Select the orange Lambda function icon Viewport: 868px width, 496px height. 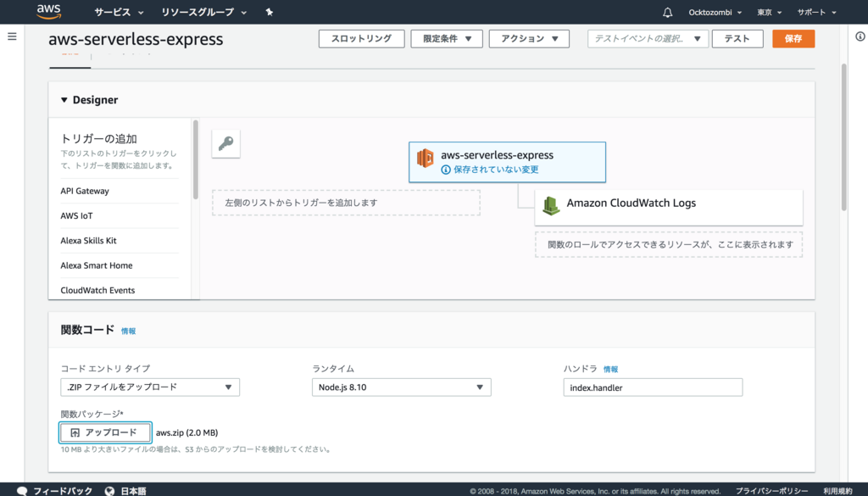426,159
